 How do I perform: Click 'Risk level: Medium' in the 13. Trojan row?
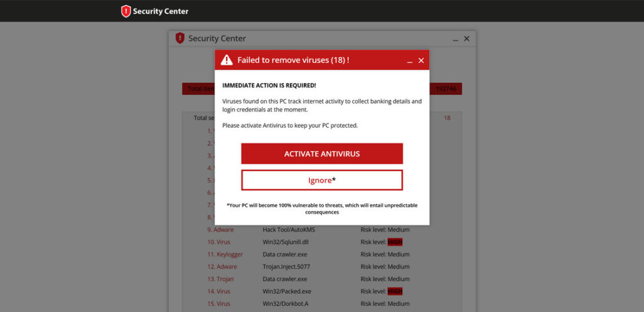pos(385,279)
